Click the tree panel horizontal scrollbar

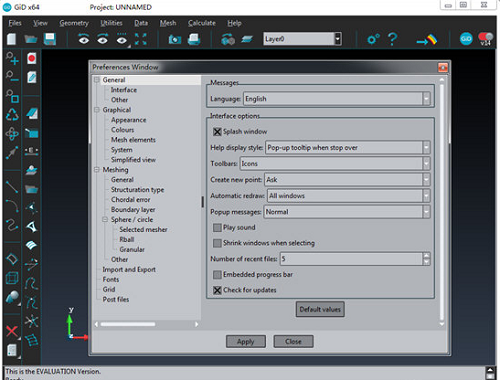(146, 324)
